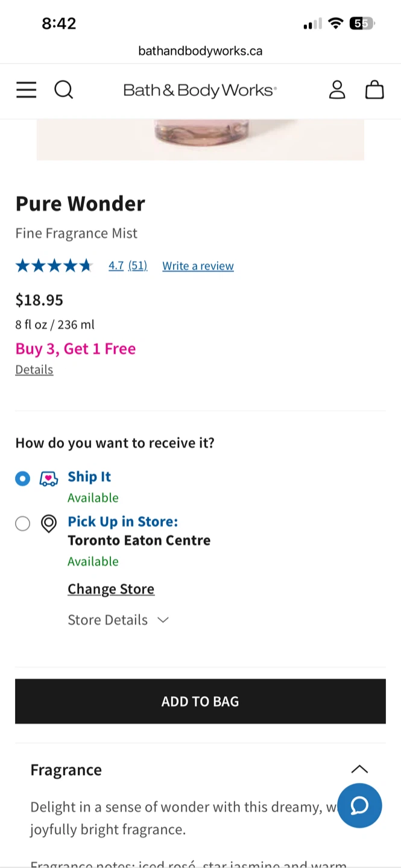Open the 4.7 (51) ratings link
Screen dimensions: 401x868
128,266
